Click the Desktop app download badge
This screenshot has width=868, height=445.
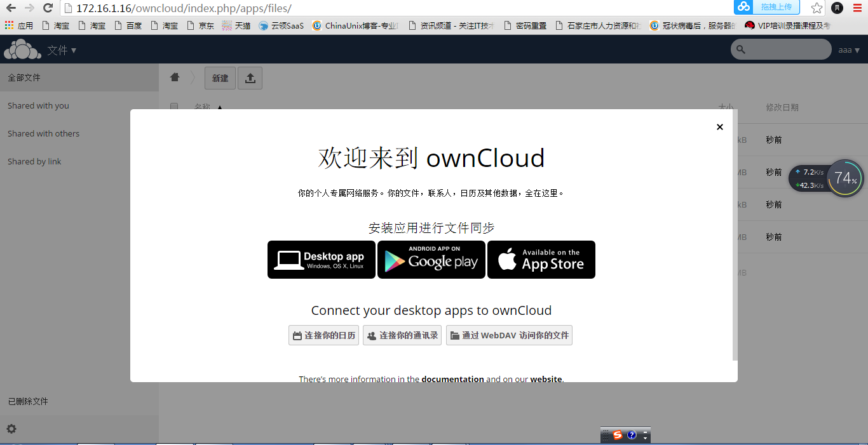point(322,260)
